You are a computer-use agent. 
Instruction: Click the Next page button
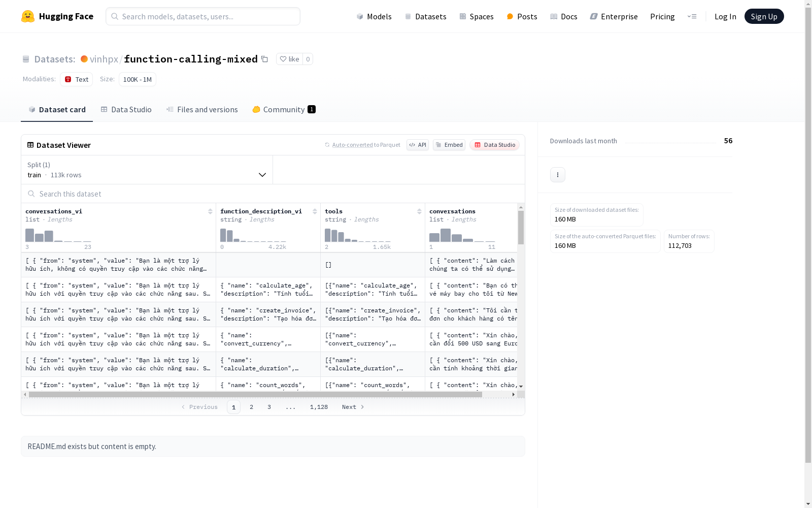pos(353,407)
